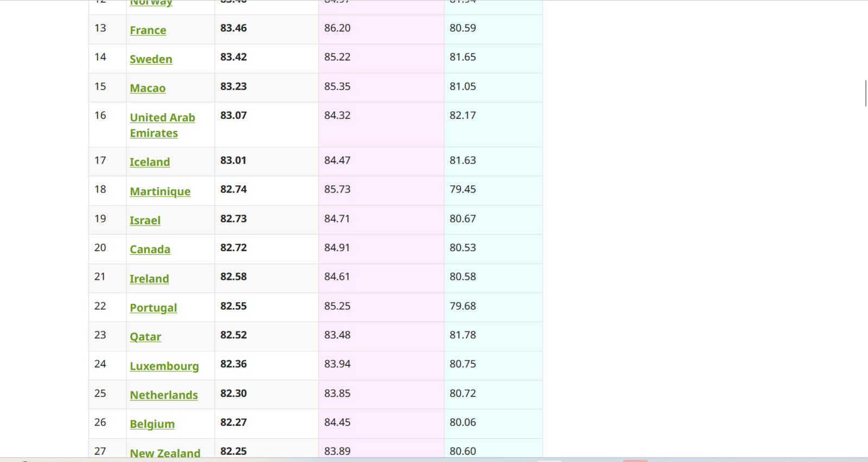This screenshot has width=868, height=462.
Task: Click Ireland's female value 84.61
Action: tap(337, 277)
